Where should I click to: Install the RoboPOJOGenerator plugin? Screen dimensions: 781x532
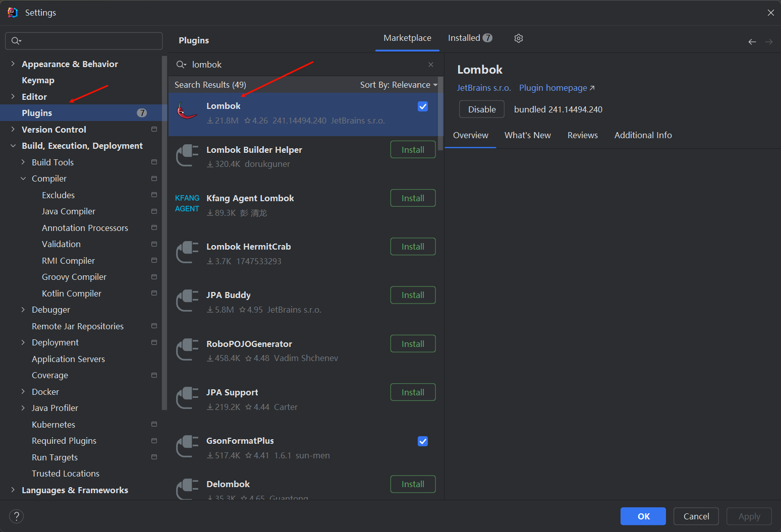point(413,344)
